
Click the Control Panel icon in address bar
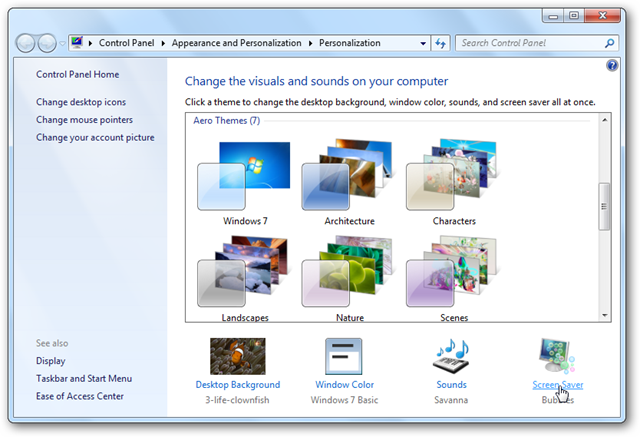(x=77, y=42)
